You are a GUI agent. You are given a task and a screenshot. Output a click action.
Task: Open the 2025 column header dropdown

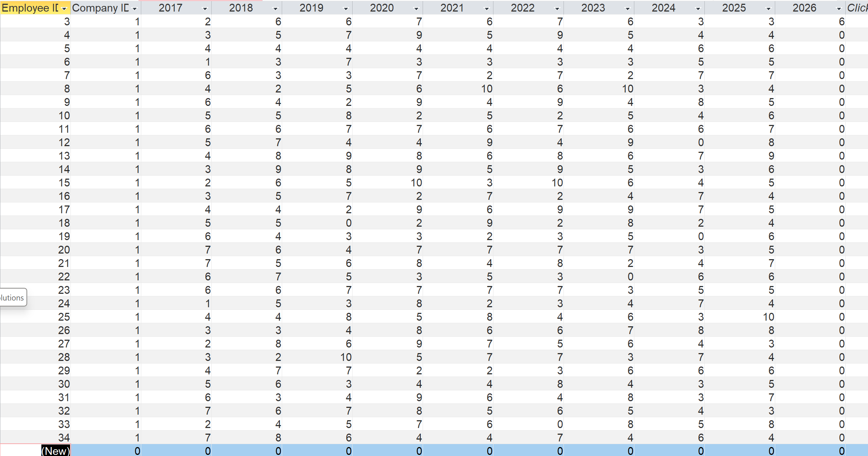tap(768, 9)
